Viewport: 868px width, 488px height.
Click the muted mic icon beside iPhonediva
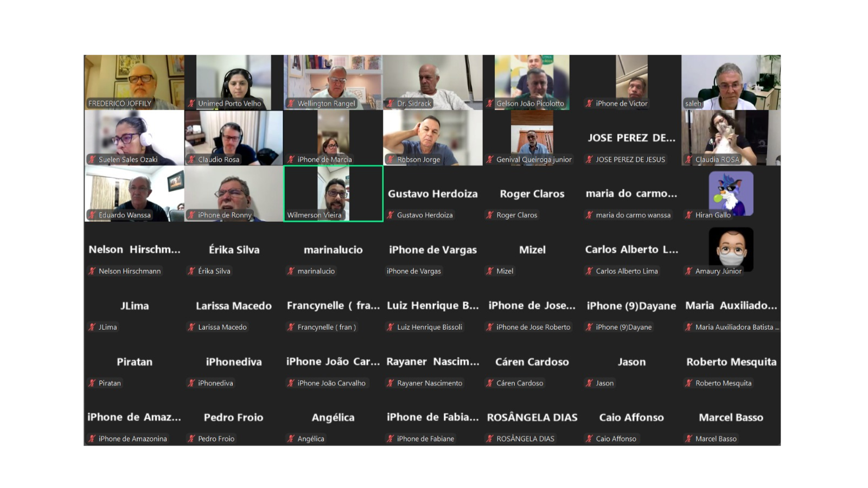(192, 383)
